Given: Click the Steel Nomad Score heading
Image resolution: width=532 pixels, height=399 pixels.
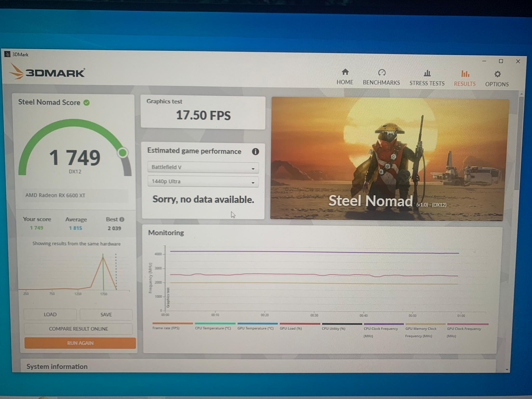Looking at the screenshot, I should point(49,102).
